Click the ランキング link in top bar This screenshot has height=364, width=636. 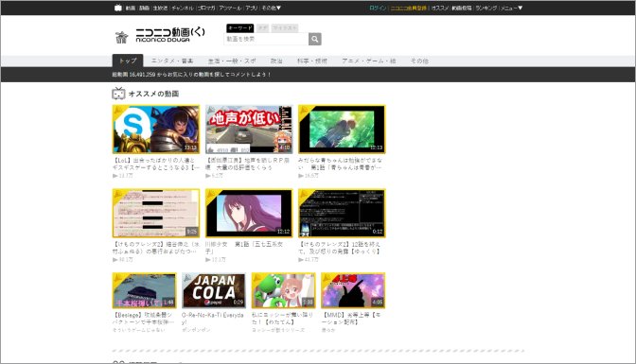coord(486,8)
